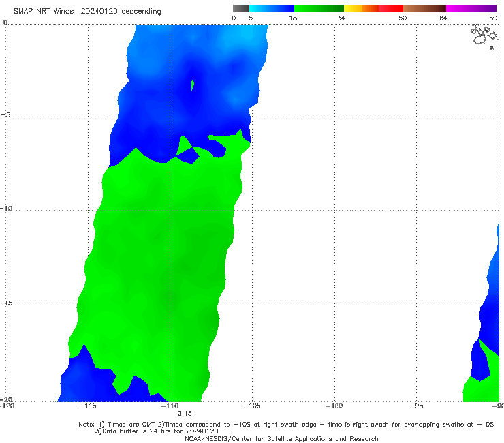The height and width of the screenshot is (443, 504).
Task: Click the '3)Data buffer is 24 hrs' note
Action: click(157, 431)
